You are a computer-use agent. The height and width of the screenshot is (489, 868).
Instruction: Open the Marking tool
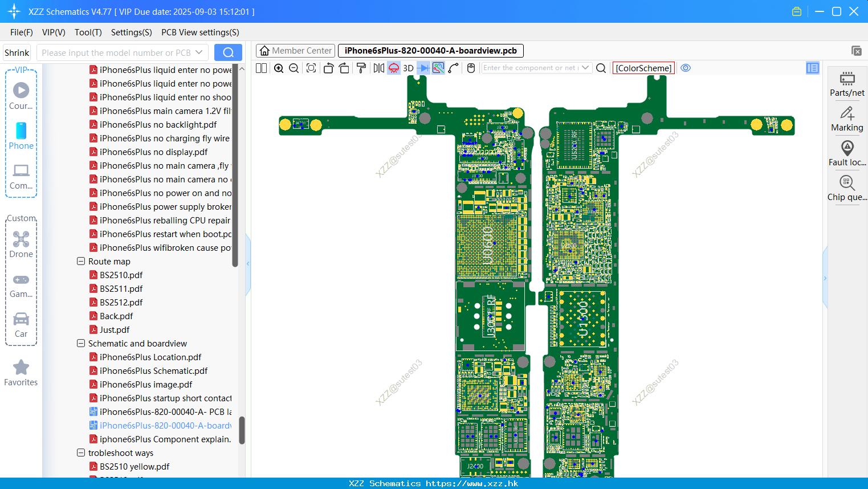coord(847,119)
